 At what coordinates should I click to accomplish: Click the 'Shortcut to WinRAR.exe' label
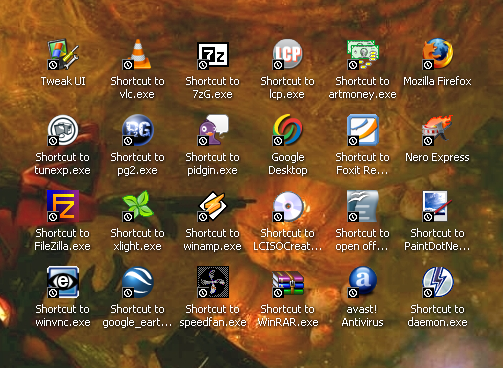[288, 316]
